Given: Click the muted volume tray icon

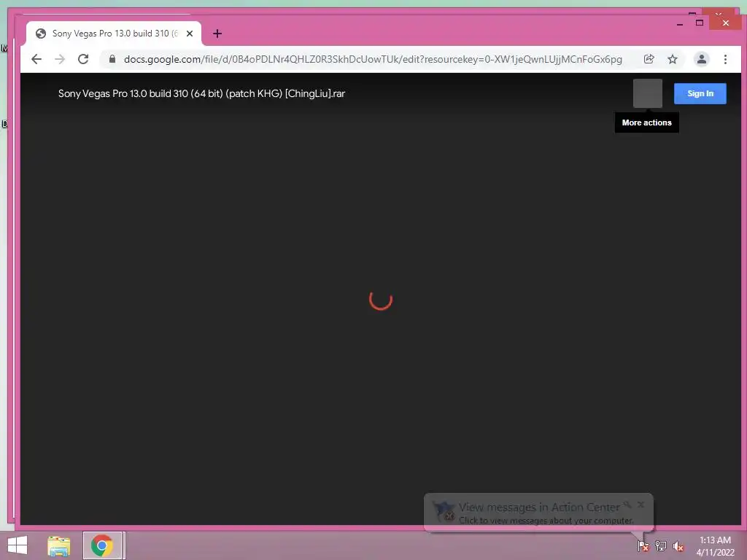Looking at the screenshot, I should [x=678, y=546].
